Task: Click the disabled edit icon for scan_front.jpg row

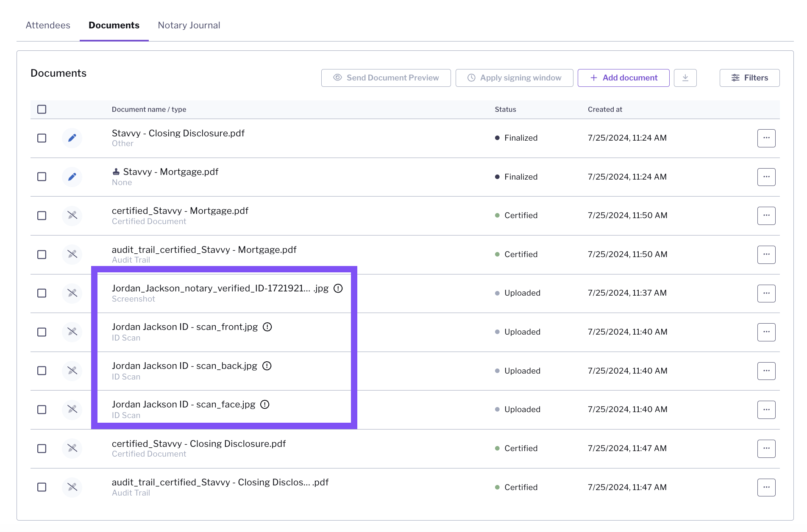Action: [x=72, y=332]
